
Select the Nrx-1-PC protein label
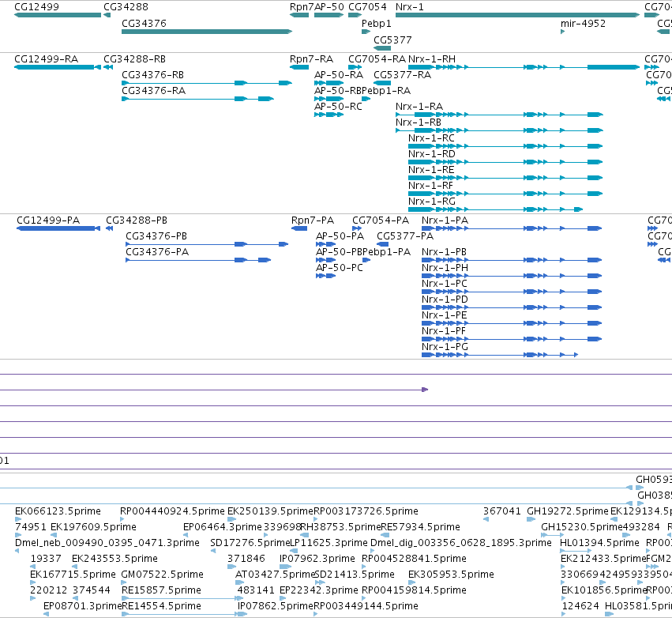point(445,284)
